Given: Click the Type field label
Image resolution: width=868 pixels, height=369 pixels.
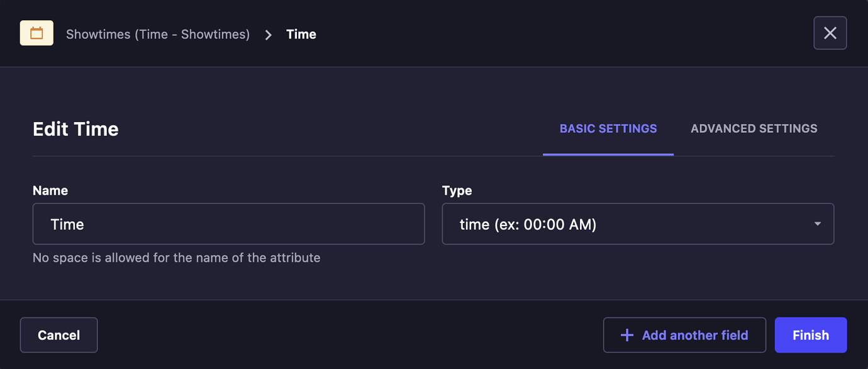Looking at the screenshot, I should [457, 190].
